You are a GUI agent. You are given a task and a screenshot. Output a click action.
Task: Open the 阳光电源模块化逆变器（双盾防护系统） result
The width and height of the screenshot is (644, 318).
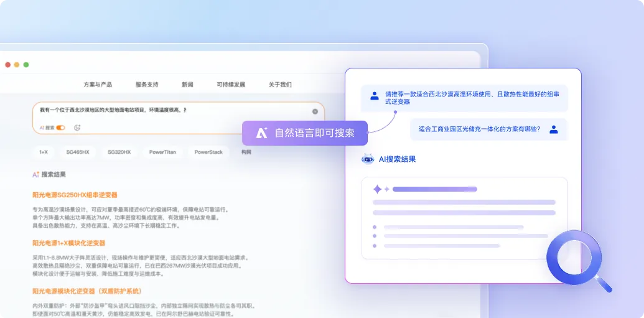pyautogui.click(x=87, y=291)
